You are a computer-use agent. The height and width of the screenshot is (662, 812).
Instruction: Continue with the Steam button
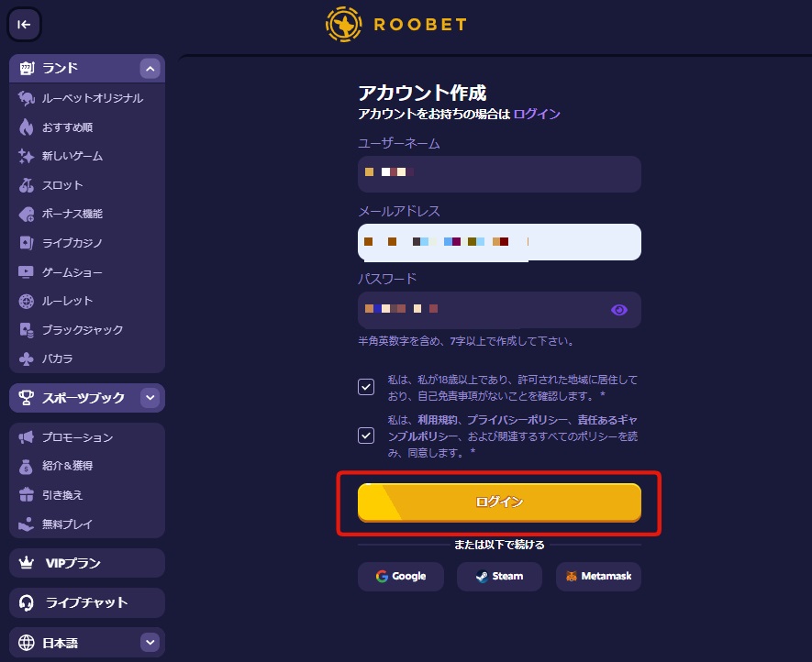[x=499, y=576]
